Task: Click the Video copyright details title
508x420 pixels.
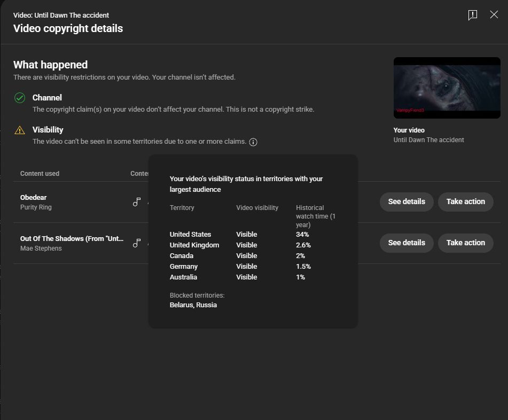Action: coord(68,28)
